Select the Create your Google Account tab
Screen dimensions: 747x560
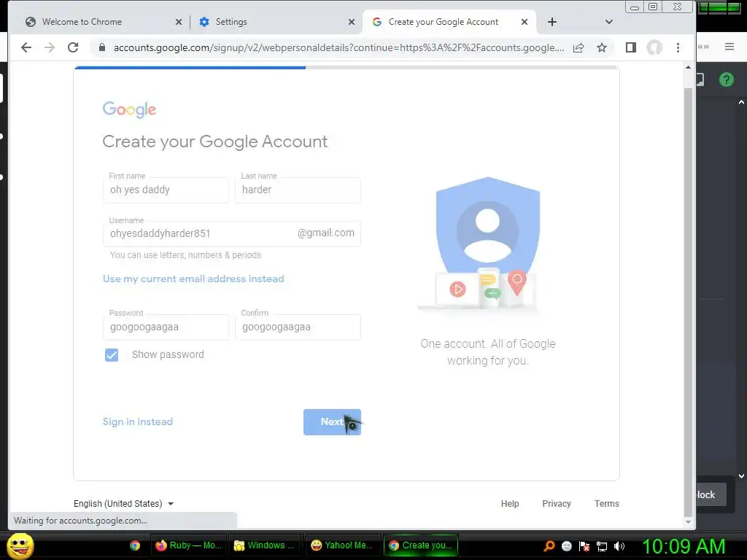click(x=449, y=22)
